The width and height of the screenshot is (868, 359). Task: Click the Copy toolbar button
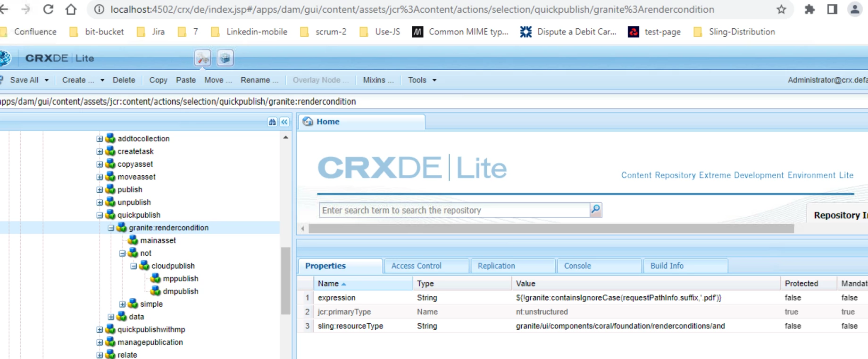[158, 80]
